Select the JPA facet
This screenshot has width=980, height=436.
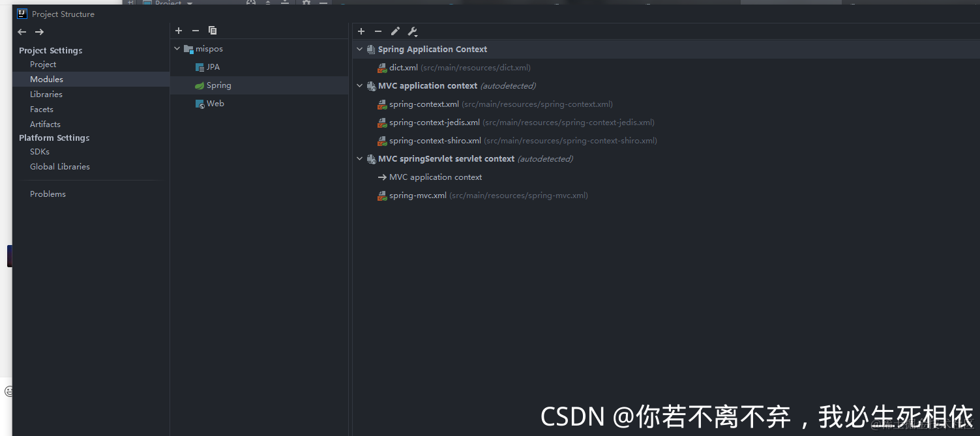(x=213, y=67)
